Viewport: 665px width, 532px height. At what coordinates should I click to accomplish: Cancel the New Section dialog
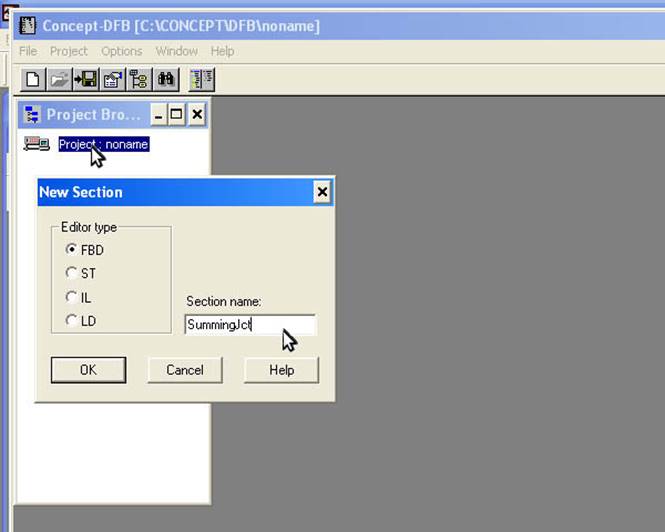click(185, 370)
